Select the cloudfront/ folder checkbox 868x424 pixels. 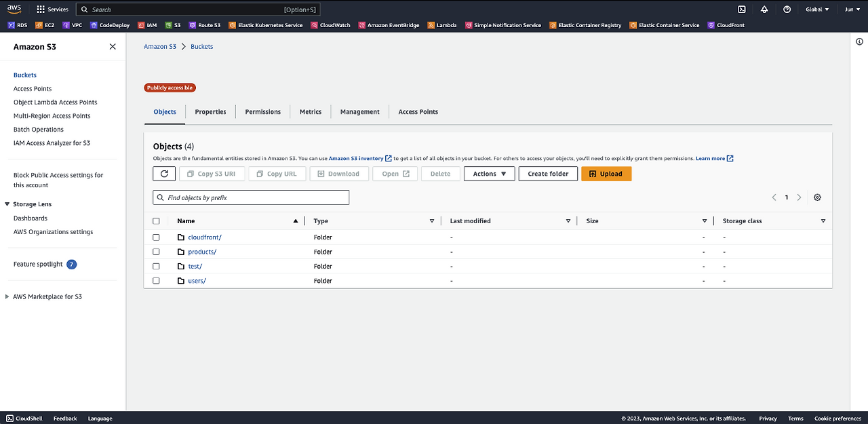[x=156, y=237]
